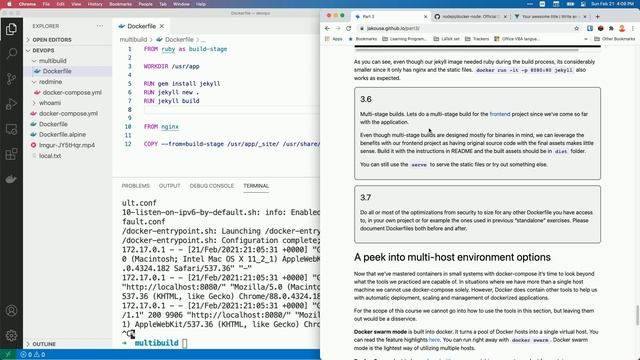Image resolution: width=640 pixels, height=360 pixels.
Task: Switch to the Part 3 Chrome tab
Action: [390, 17]
